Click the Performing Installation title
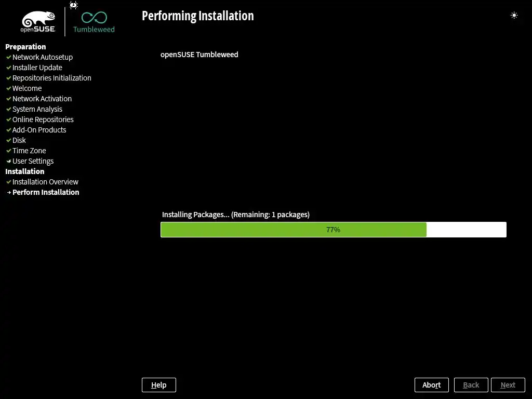532x399 pixels. (x=198, y=16)
